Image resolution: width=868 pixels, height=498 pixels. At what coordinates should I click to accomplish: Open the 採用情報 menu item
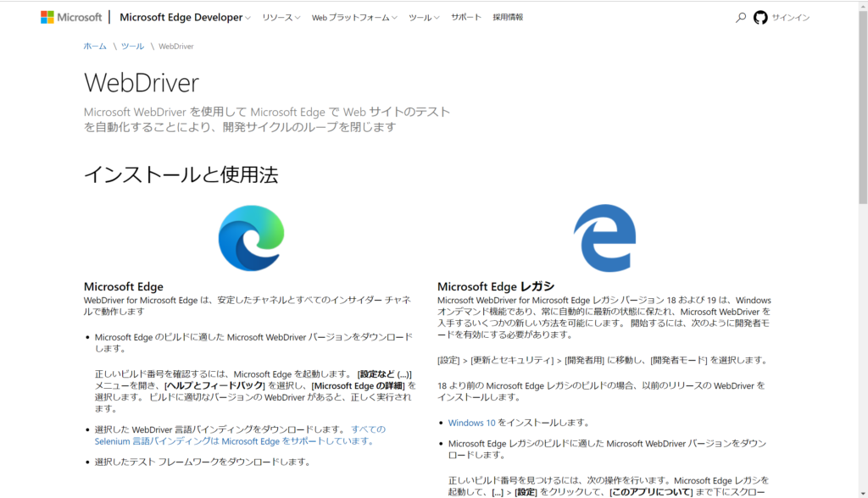point(508,17)
